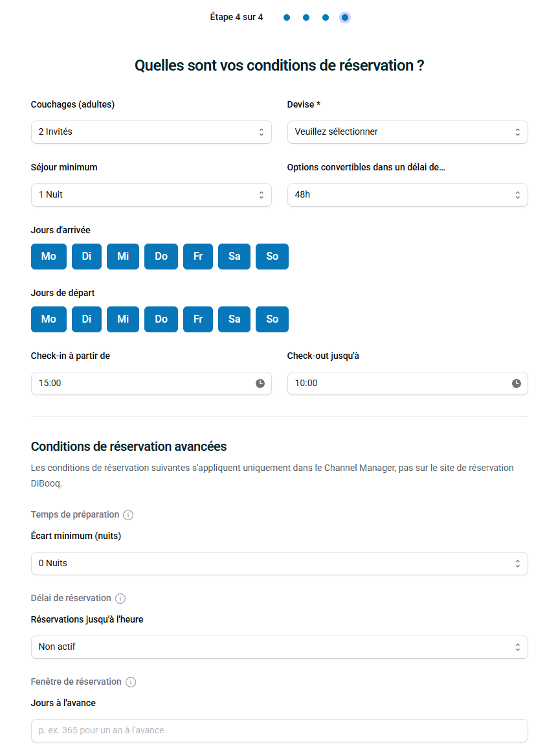
Task: Expand the Séjour minimum dropdown
Action: point(151,195)
